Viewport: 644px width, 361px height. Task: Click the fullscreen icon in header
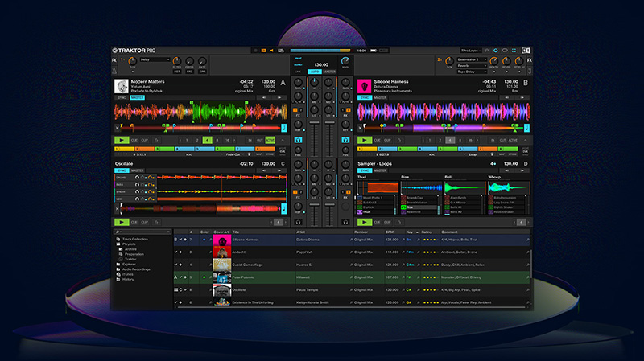click(514, 51)
